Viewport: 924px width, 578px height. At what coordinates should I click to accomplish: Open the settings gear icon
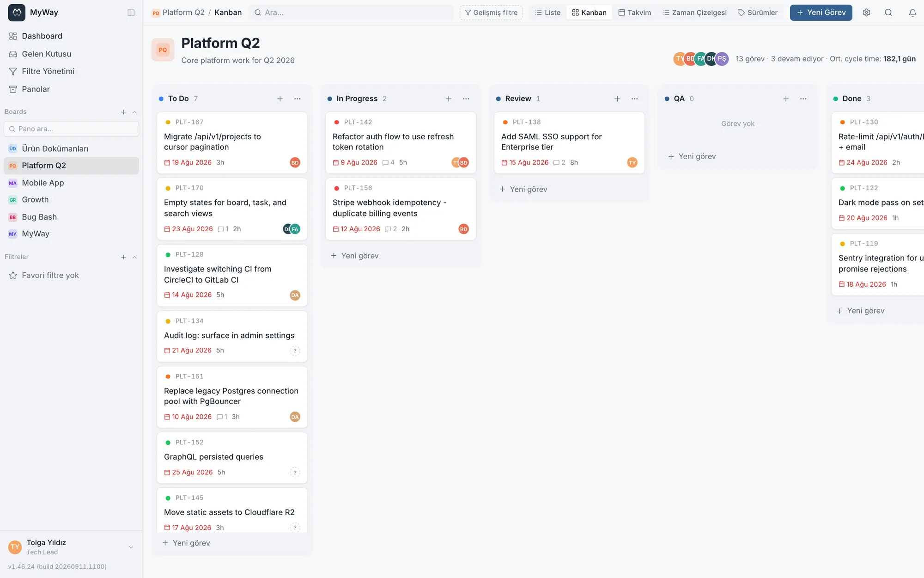pos(867,12)
